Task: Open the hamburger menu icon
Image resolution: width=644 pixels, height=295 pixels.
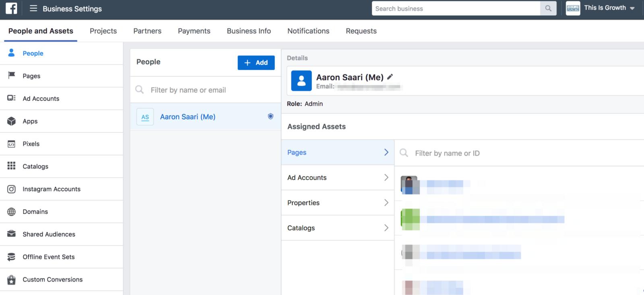Action: pos(33,8)
